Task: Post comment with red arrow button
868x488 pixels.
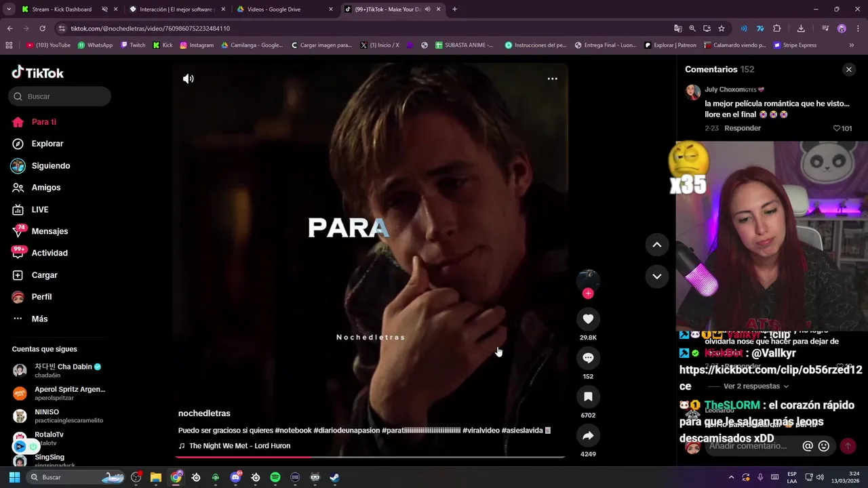Action: (x=848, y=446)
